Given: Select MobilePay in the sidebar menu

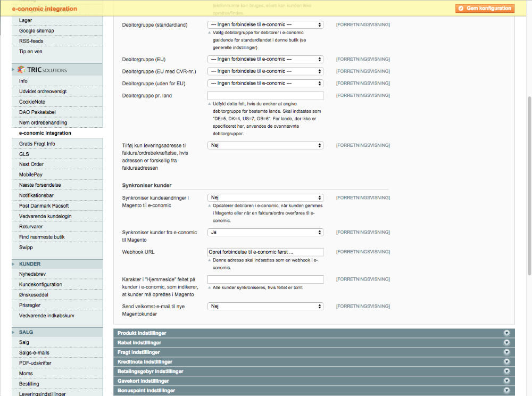Looking at the screenshot, I should click(x=31, y=175).
